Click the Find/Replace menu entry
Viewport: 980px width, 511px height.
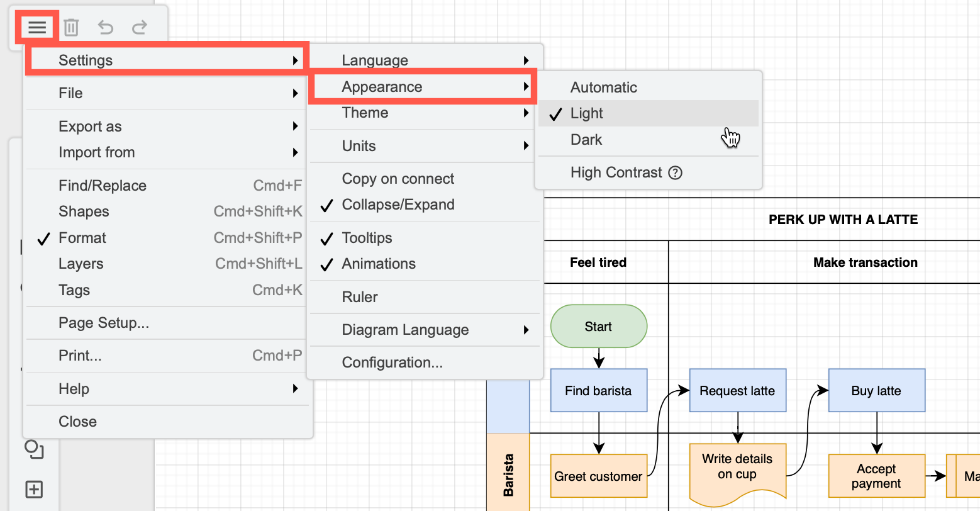coord(102,185)
